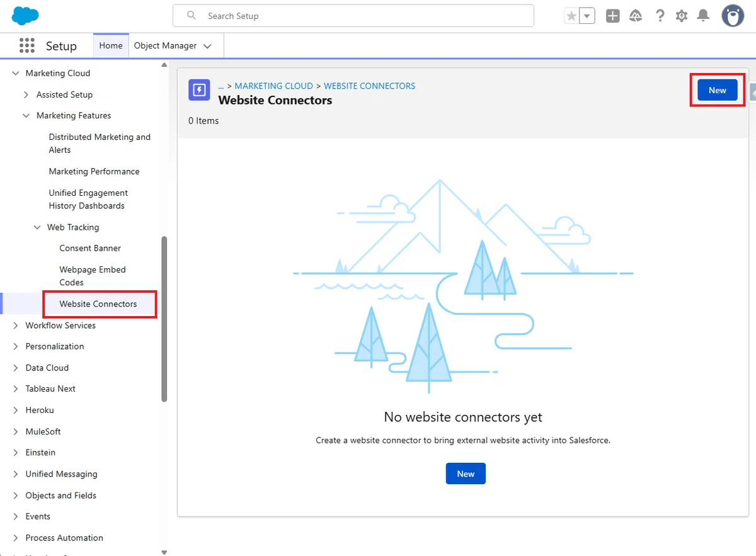Click the magnifier icon in Search Setup

click(x=192, y=16)
